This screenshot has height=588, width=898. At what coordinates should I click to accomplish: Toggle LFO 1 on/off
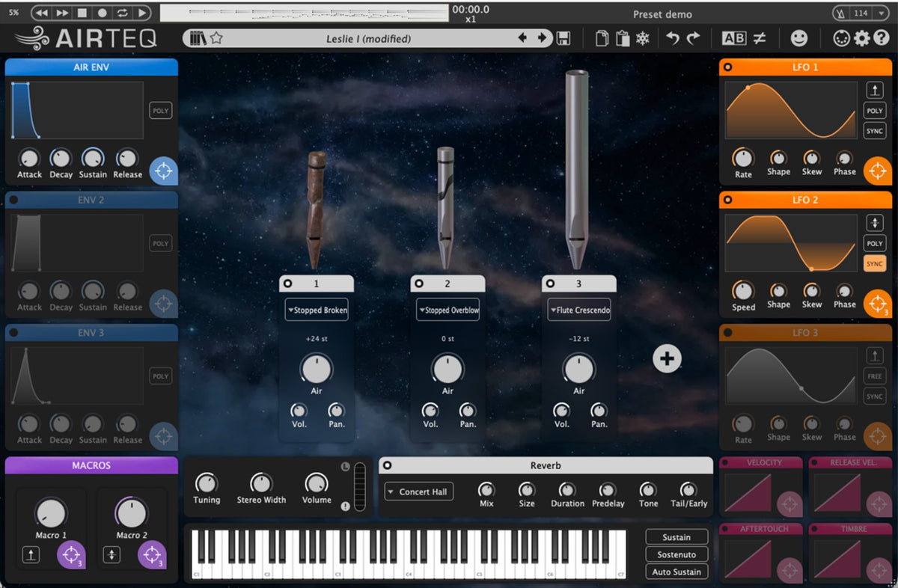tap(728, 67)
